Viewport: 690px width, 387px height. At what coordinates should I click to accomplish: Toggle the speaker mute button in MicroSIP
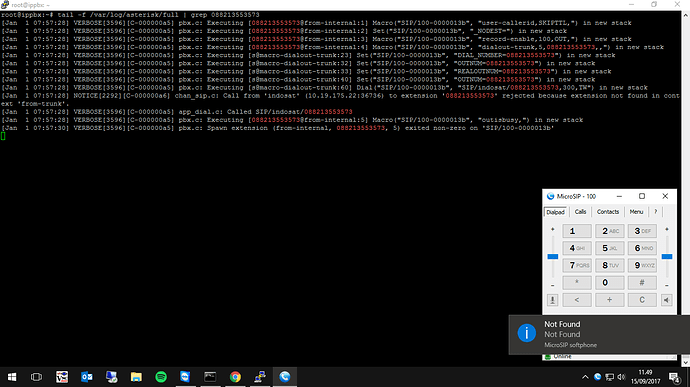click(x=667, y=300)
